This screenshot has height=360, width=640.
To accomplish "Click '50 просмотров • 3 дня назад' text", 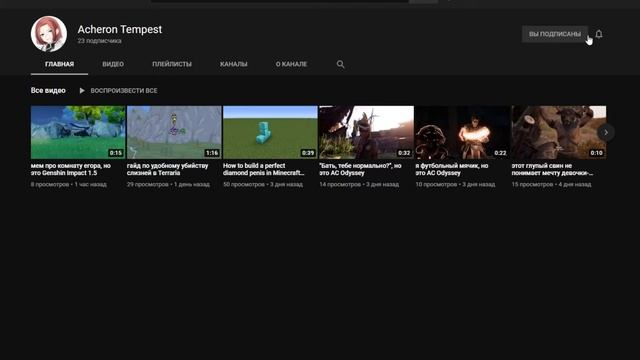I will 263,184.
